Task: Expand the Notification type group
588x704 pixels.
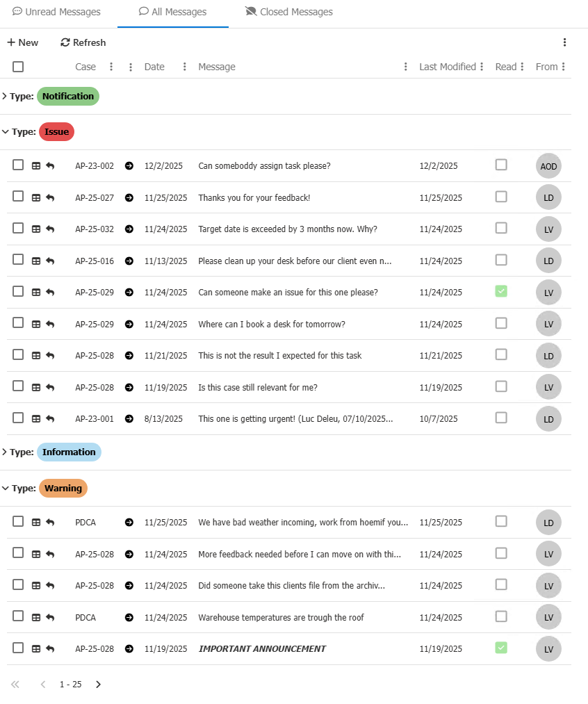Action: pyautogui.click(x=4, y=96)
